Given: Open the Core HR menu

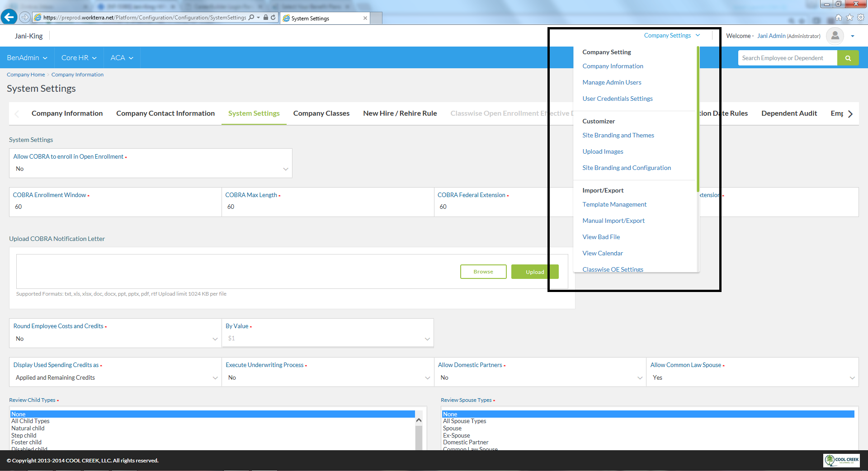Looking at the screenshot, I should point(79,57).
